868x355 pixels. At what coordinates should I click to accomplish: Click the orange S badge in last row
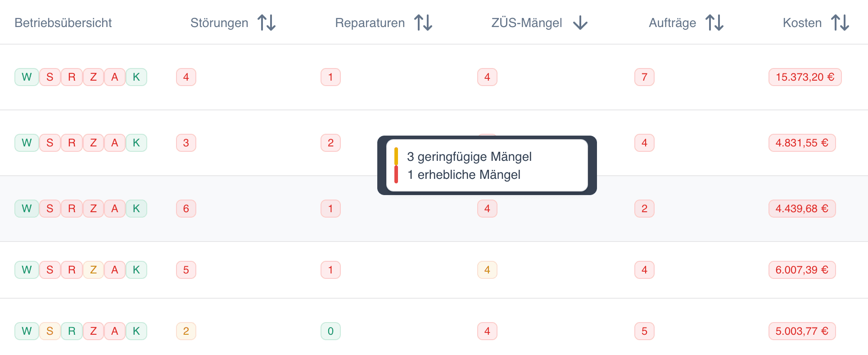tap(50, 331)
